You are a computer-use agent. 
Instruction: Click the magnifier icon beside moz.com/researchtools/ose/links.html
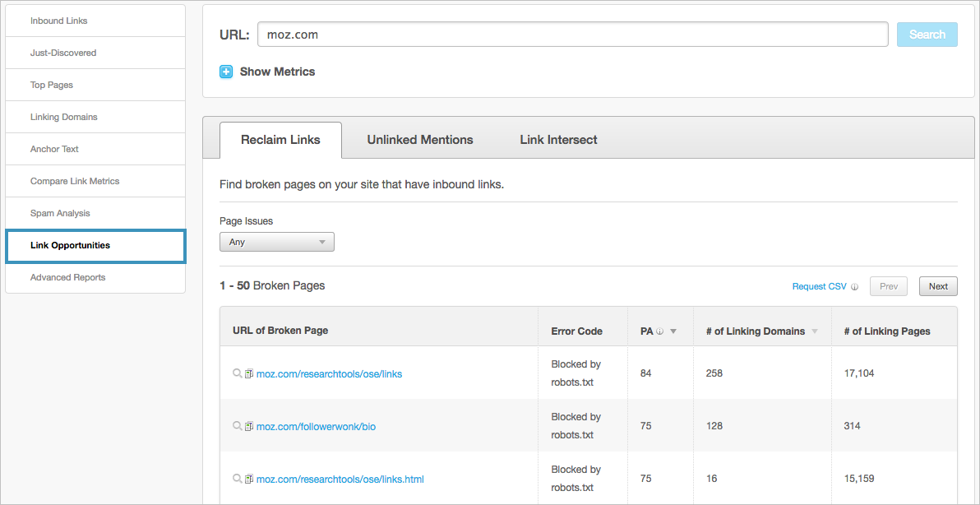pos(237,479)
